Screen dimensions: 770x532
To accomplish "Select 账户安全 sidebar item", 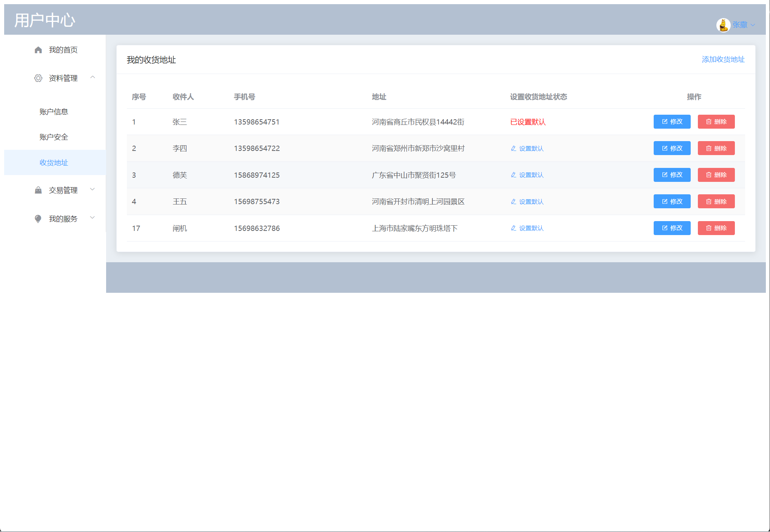I will click(54, 137).
